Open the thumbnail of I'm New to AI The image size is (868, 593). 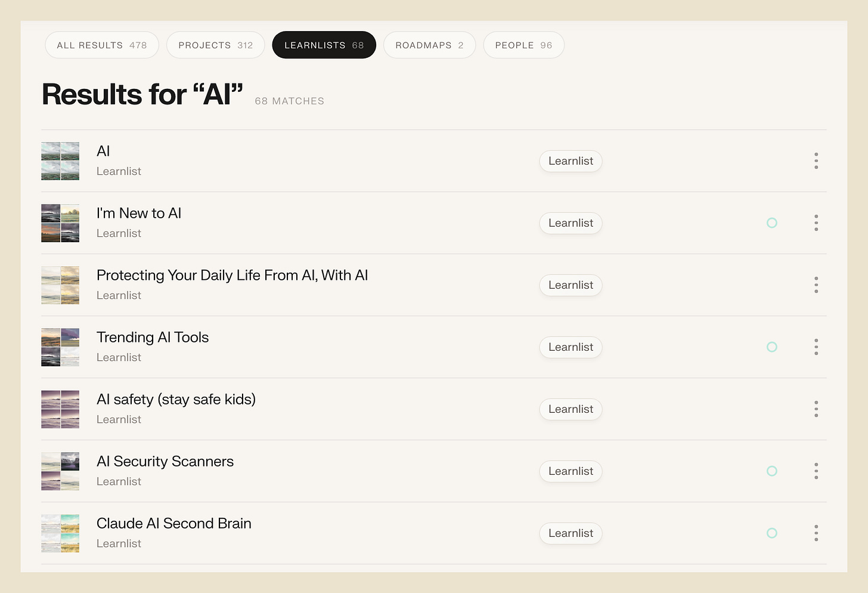pos(60,223)
